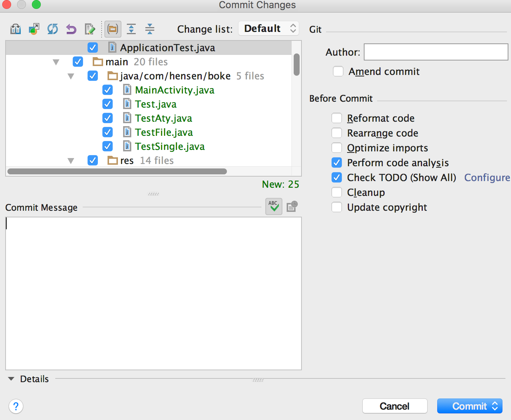
Task: Collapse the Details section
Action: click(11, 379)
